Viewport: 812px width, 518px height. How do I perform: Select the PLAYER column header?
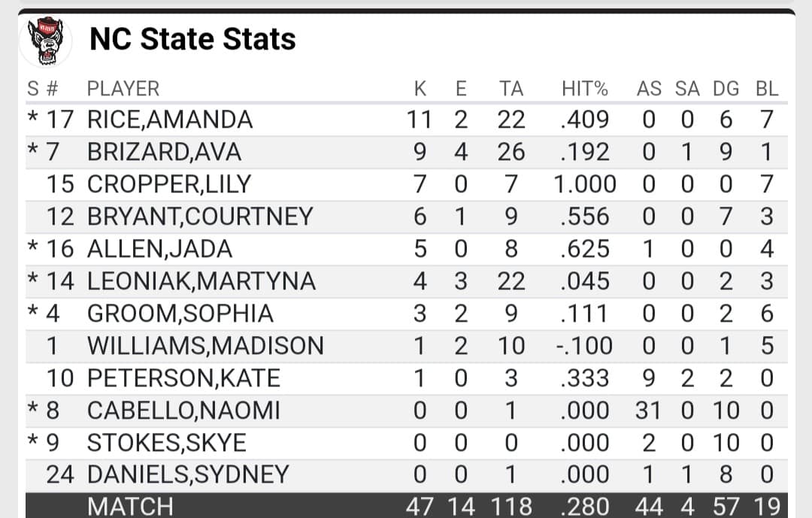point(123,89)
